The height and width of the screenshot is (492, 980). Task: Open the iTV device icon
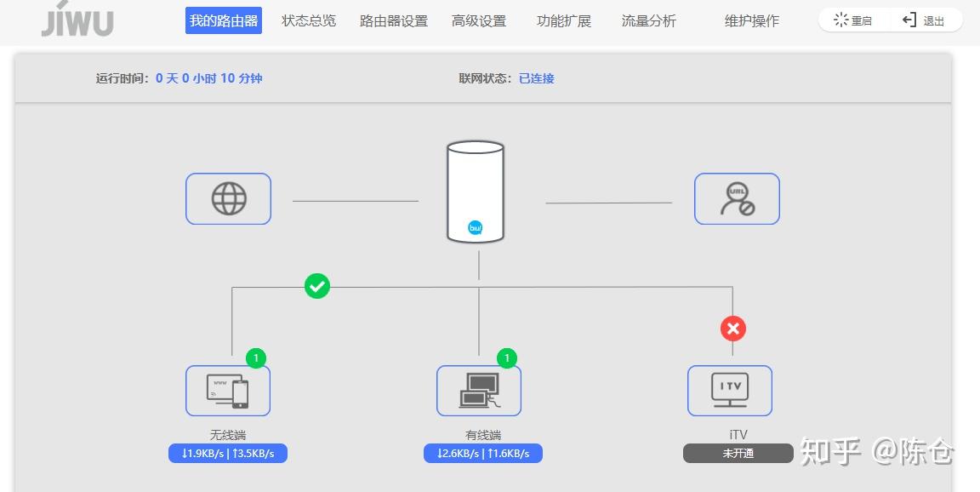point(729,390)
